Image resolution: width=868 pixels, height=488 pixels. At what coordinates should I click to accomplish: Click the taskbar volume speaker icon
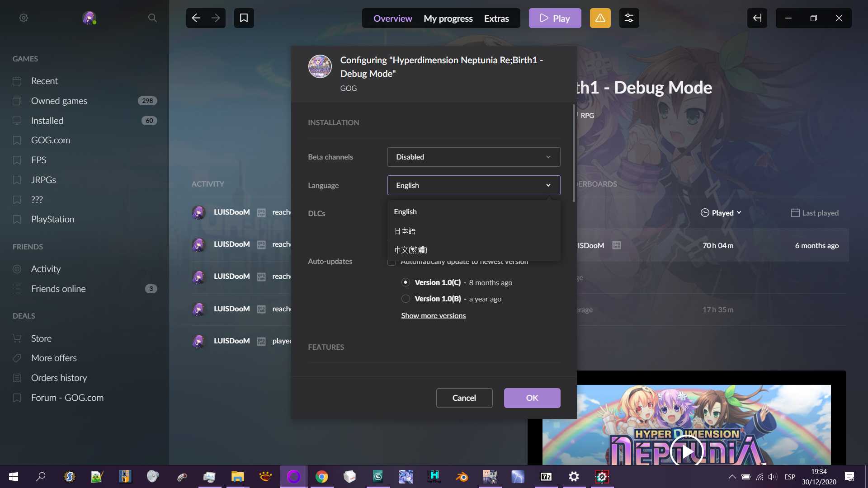(772, 477)
